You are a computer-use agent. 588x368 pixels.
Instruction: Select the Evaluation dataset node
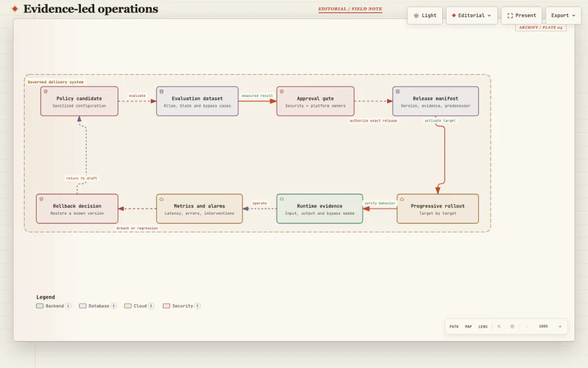tap(197, 101)
